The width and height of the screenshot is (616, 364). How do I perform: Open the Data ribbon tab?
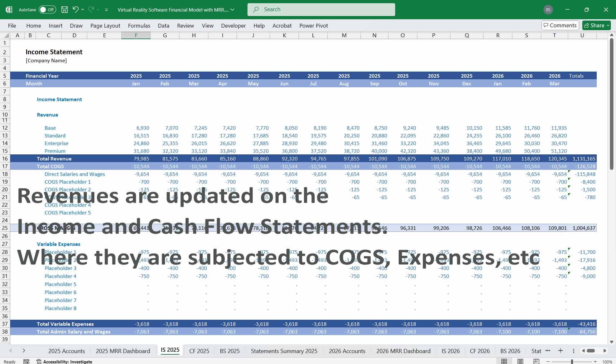click(x=163, y=26)
